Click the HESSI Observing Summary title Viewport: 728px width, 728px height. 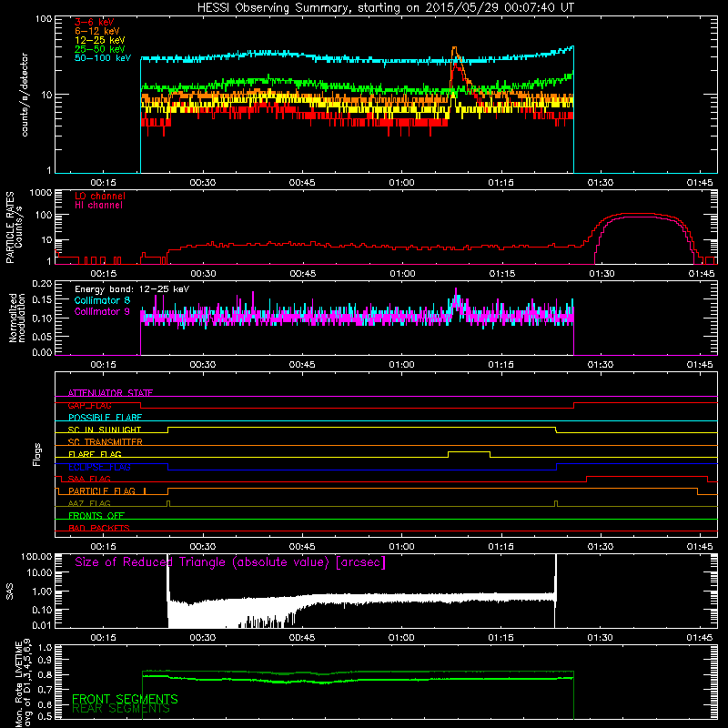pos(385,8)
